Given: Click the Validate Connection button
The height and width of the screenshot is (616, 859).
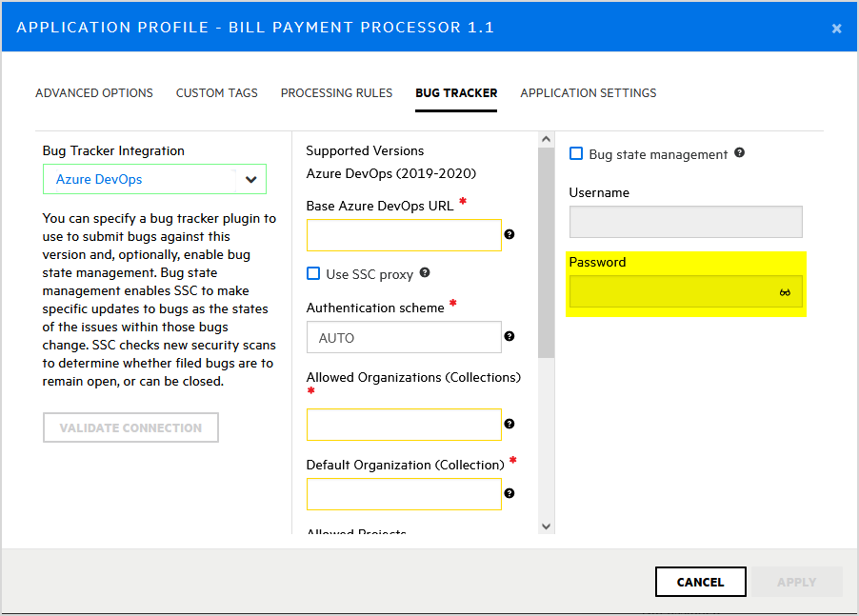Looking at the screenshot, I should tap(130, 427).
